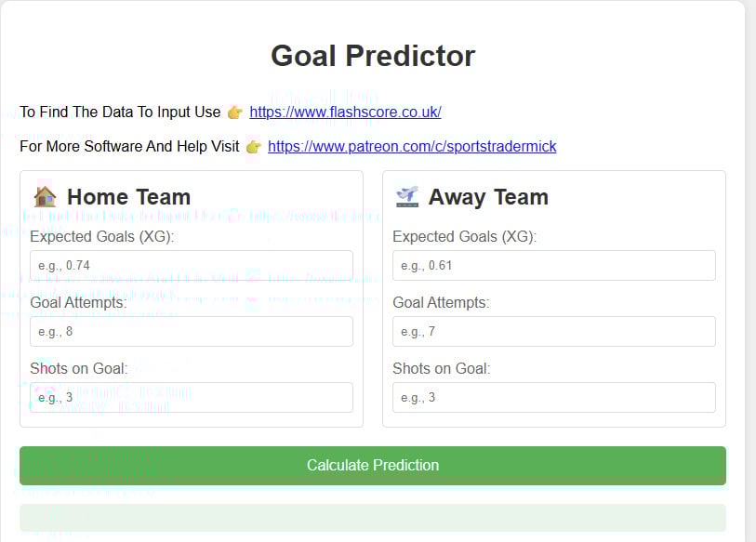This screenshot has width=756, height=542.
Task: Click the Goal Predictor page title
Action: 373,56
